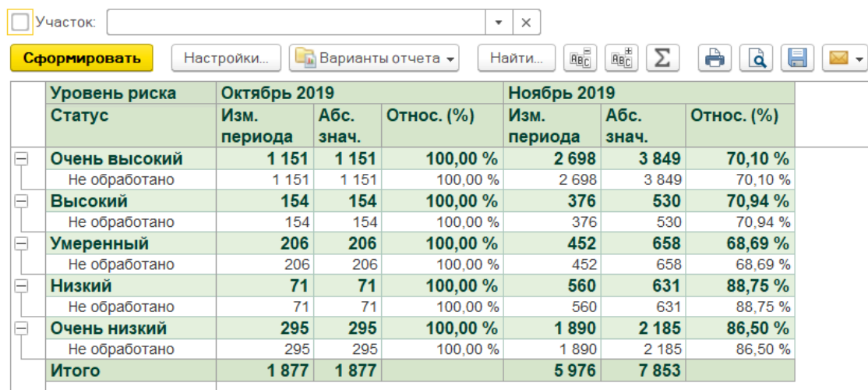Expand all report groups icon

click(x=622, y=58)
